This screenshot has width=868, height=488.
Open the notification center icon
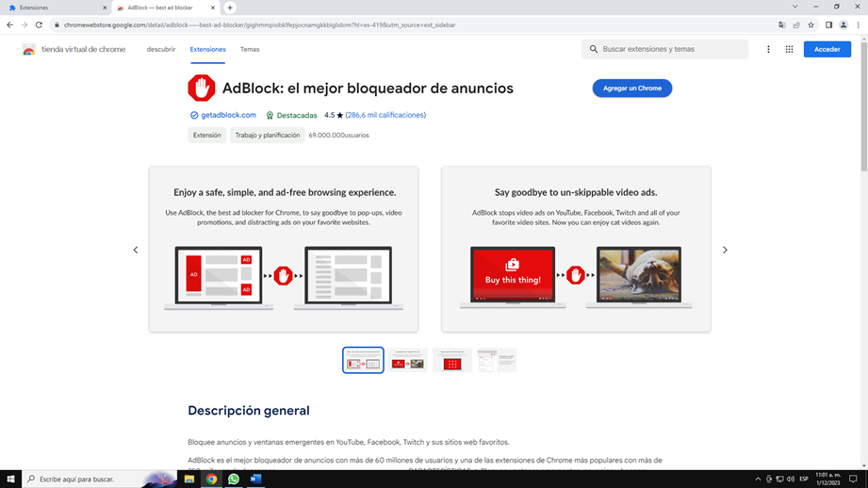pyautogui.click(x=853, y=480)
